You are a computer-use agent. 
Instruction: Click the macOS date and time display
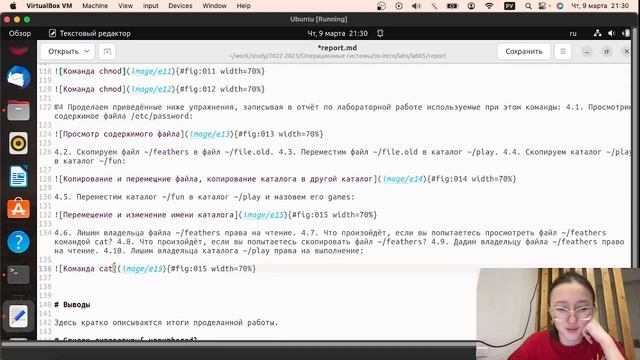[x=600, y=6]
